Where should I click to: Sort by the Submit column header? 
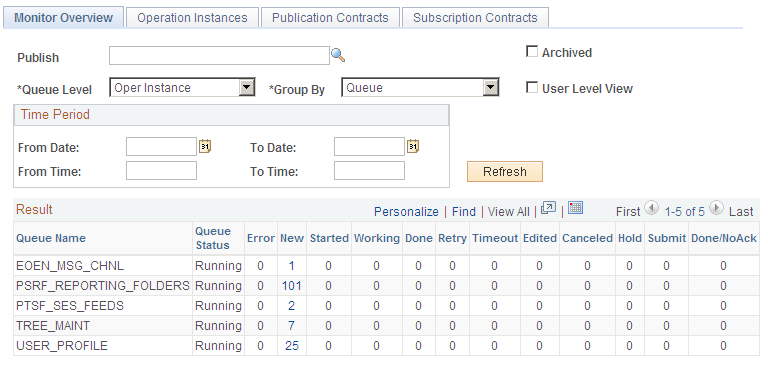pyautogui.click(x=667, y=238)
